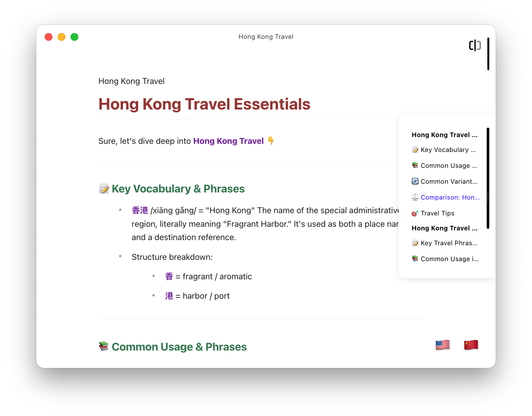
Task: Click the memo emoji beside Key Vocabulary heading
Action: (x=104, y=189)
